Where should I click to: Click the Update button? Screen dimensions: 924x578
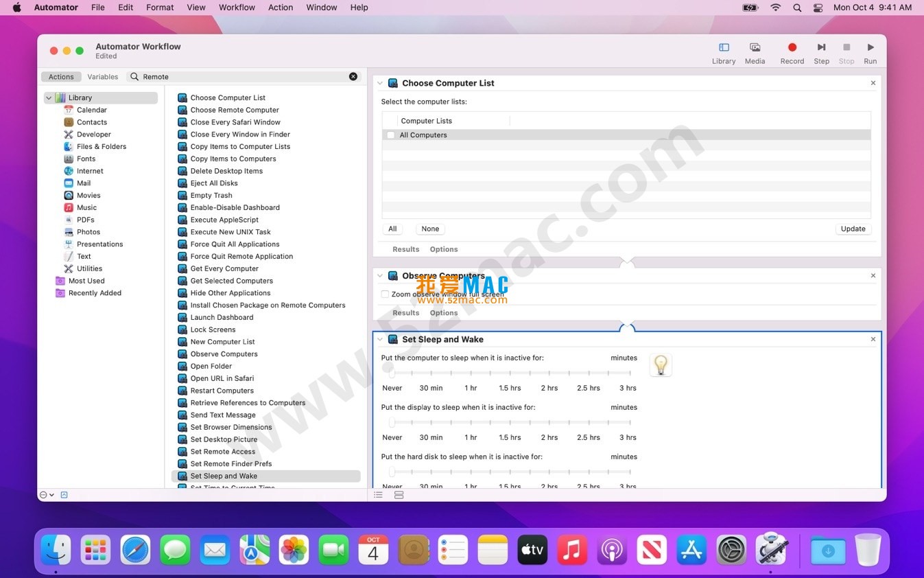tap(853, 229)
